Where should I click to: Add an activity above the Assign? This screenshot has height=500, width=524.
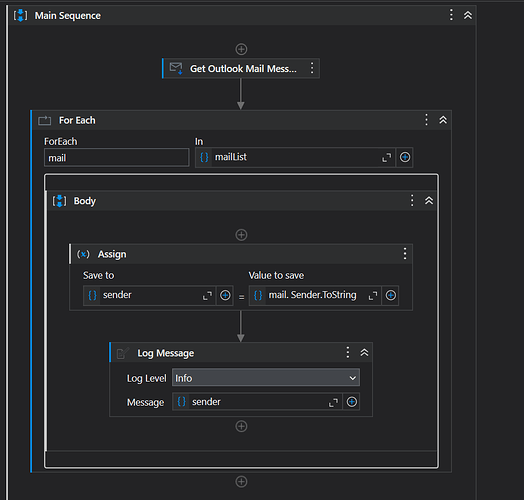click(x=241, y=235)
